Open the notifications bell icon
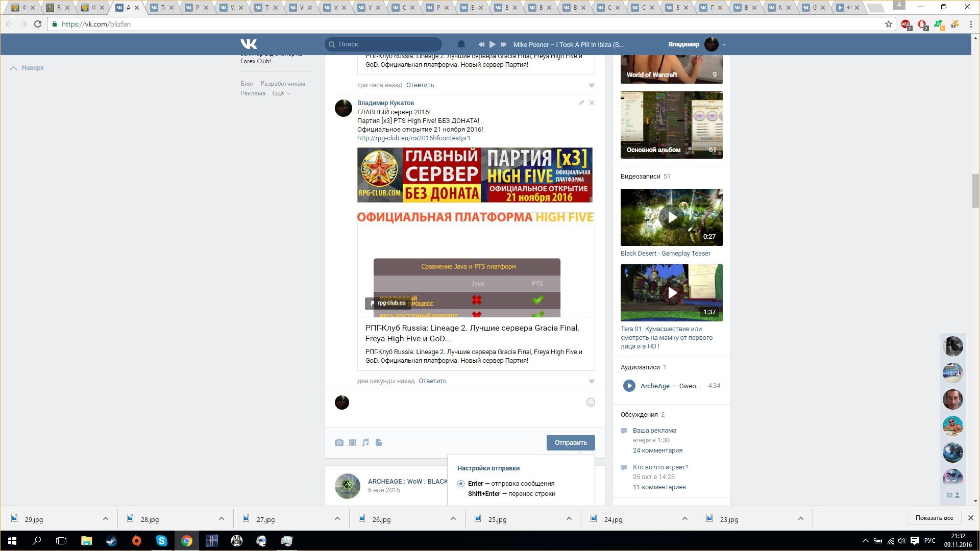The image size is (980, 551). click(x=461, y=44)
